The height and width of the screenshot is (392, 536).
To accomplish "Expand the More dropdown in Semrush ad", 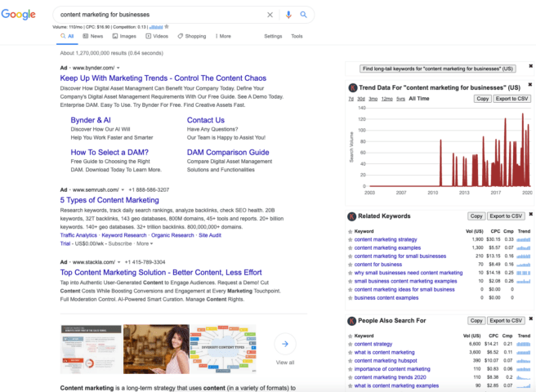I will tap(145, 243).
